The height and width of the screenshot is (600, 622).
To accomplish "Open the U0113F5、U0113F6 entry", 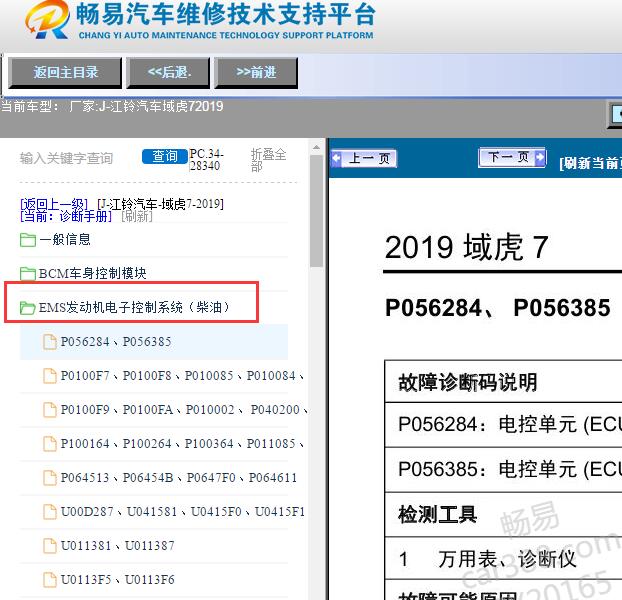I will pyautogui.click(x=117, y=580).
